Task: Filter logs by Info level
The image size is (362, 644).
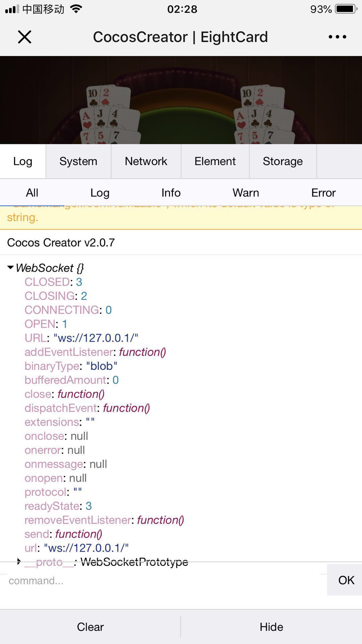Action: point(171,193)
